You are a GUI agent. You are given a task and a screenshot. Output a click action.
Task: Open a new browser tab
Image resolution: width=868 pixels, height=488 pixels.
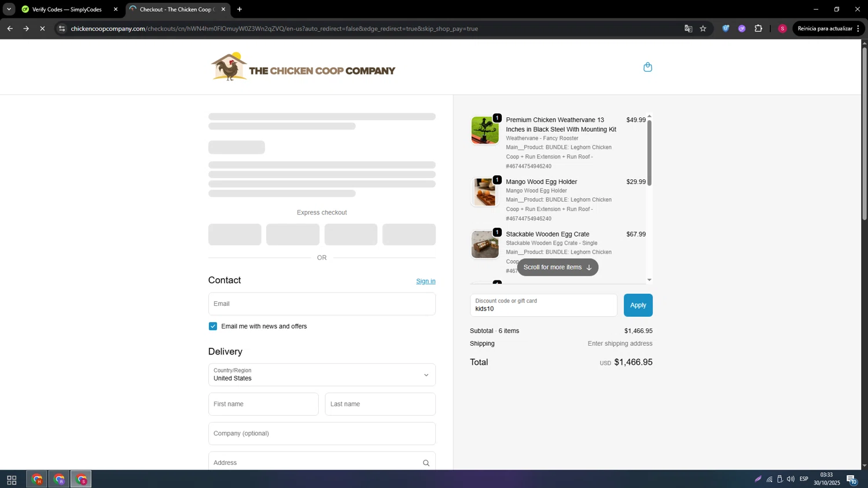pyautogui.click(x=240, y=9)
